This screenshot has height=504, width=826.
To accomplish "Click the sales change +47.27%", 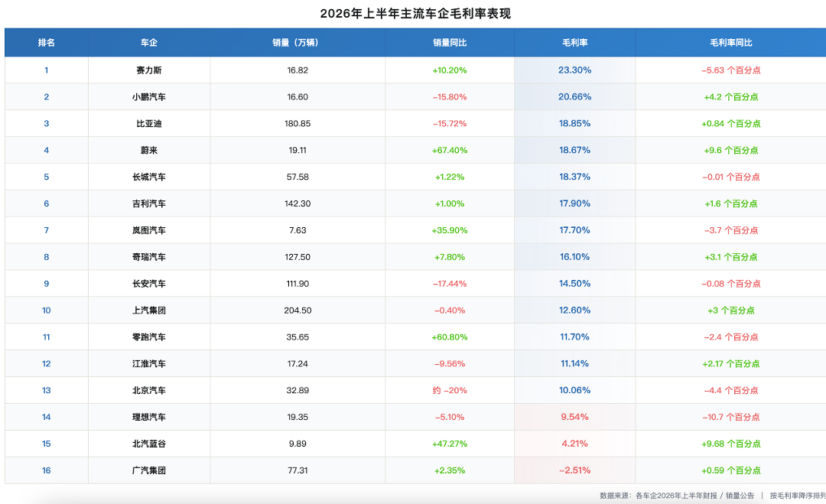I will click(450, 444).
